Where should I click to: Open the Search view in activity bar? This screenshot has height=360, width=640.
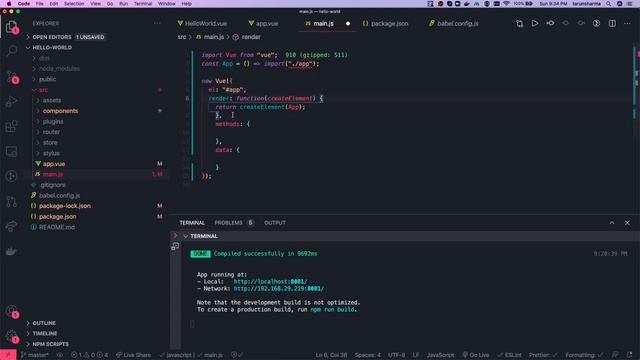pyautogui.click(x=11, y=51)
